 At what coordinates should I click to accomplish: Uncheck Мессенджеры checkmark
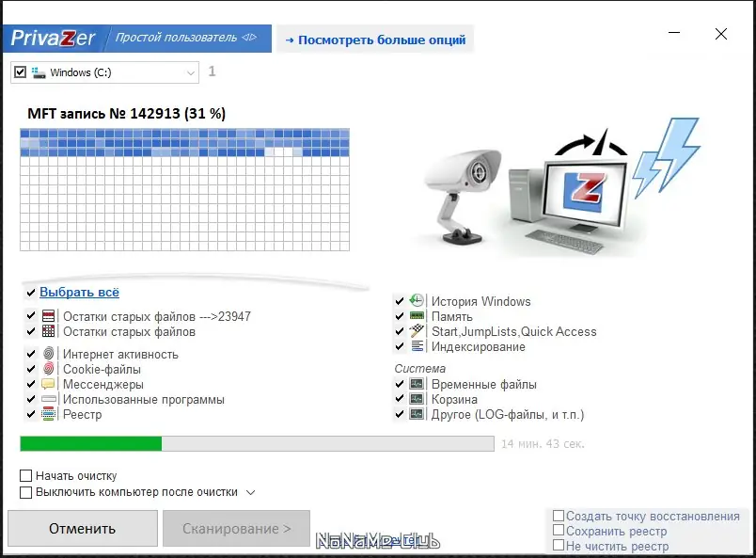pyautogui.click(x=31, y=384)
